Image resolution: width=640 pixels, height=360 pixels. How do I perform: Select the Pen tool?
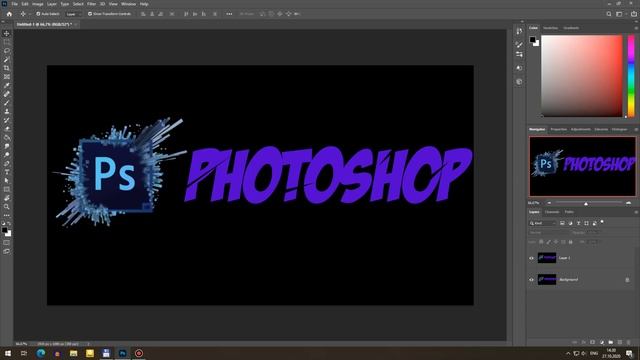[7, 163]
